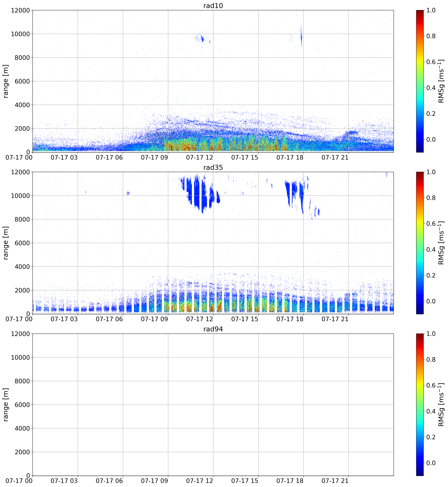Viewport: 448px width, 487px height.
Task: Click the 0.8 label on rad35 colorbar
Action: [x=431, y=198]
